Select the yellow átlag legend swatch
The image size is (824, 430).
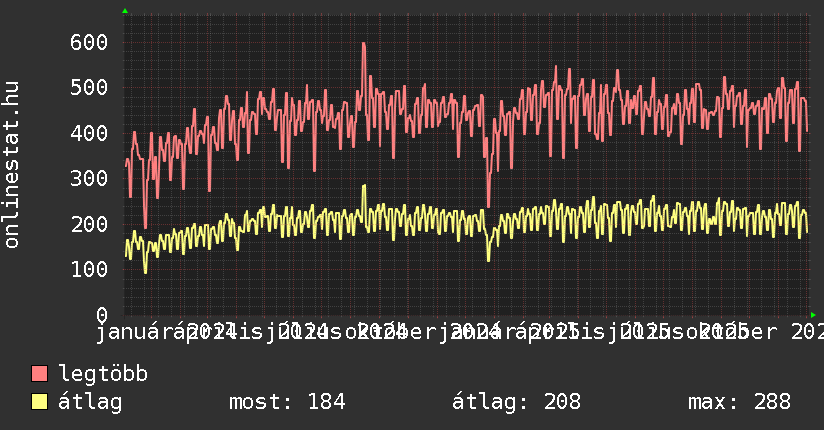tap(40, 402)
